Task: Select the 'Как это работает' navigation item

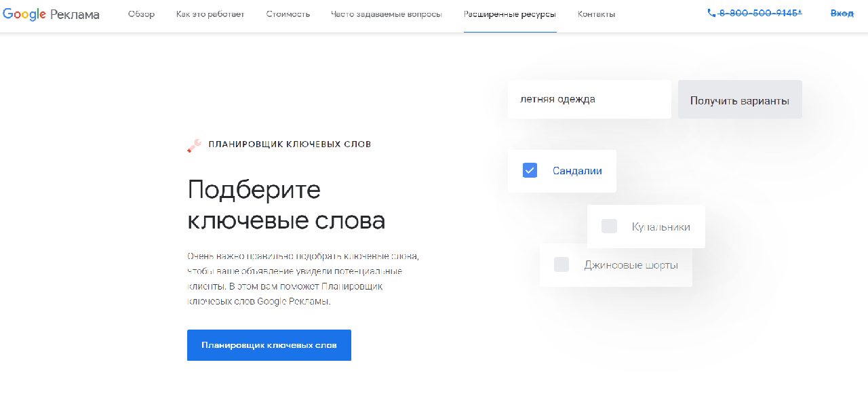Action: pyautogui.click(x=210, y=14)
